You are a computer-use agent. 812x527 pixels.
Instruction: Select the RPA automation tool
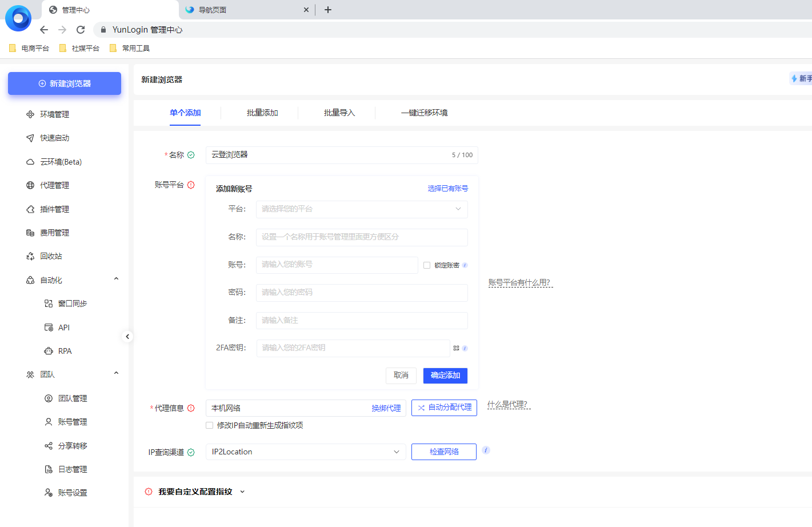pos(66,350)
